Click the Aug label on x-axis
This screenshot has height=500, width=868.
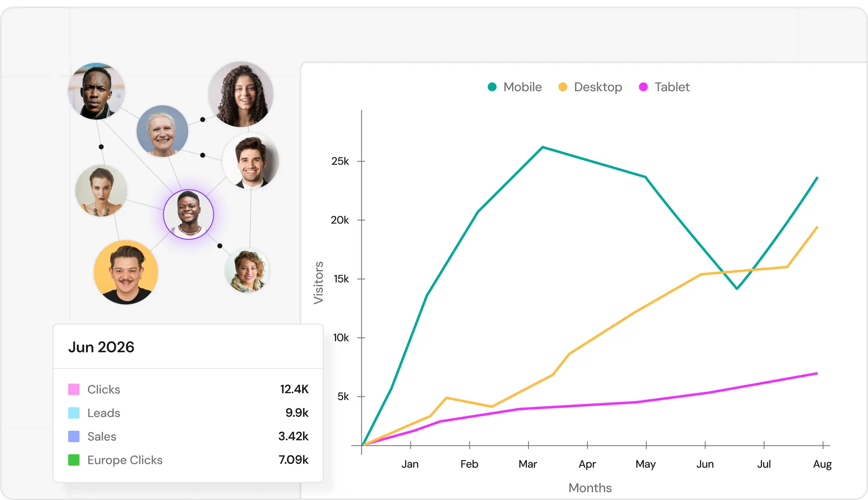pos(822,464)
